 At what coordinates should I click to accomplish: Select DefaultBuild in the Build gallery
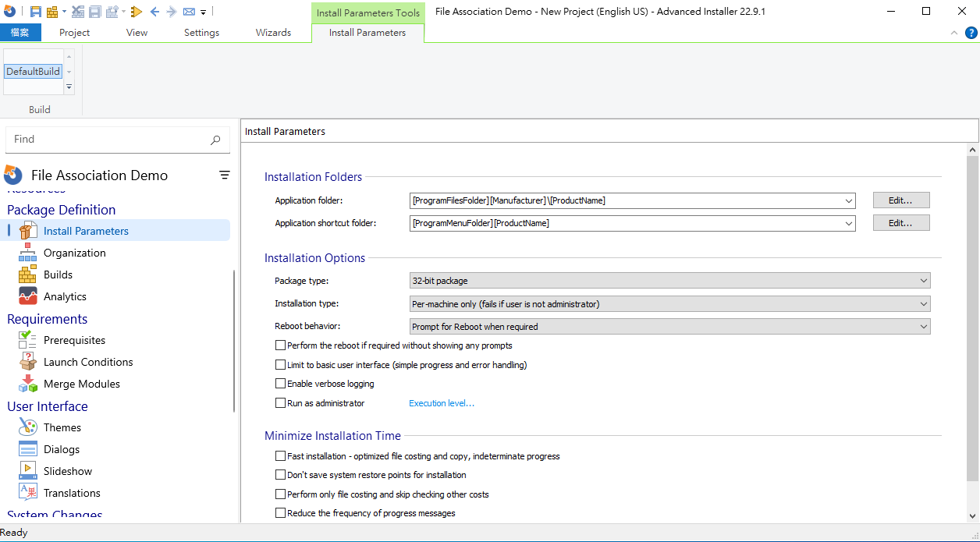coord(33,71)
